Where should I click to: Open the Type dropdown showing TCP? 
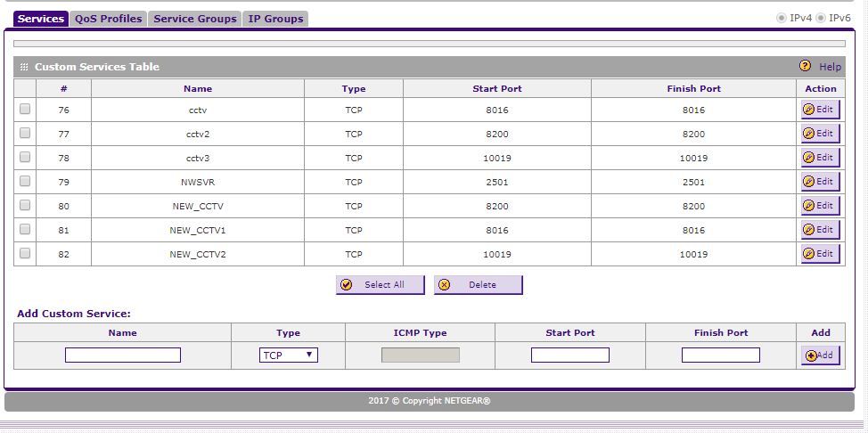pos(288,355)
